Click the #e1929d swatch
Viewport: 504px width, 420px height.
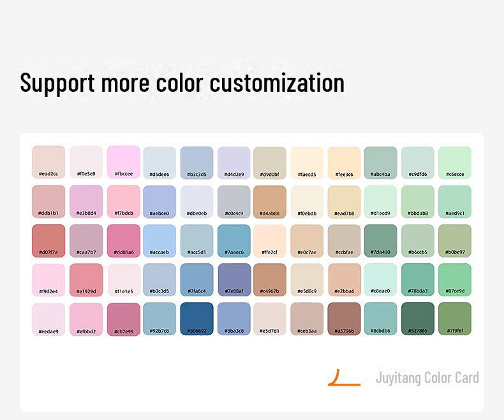[86, 280]
